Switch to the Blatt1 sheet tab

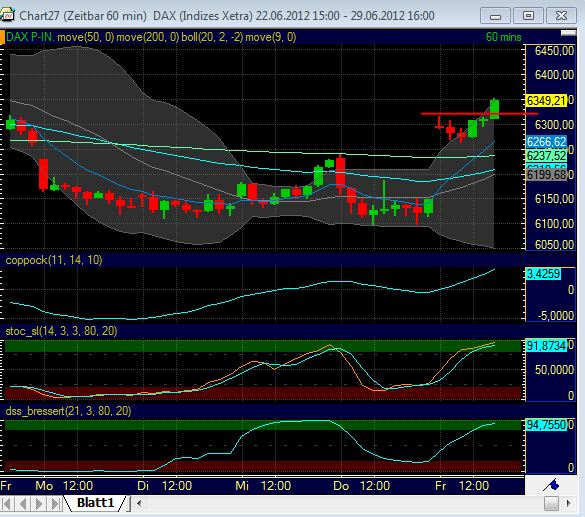(x=96, y=503)
